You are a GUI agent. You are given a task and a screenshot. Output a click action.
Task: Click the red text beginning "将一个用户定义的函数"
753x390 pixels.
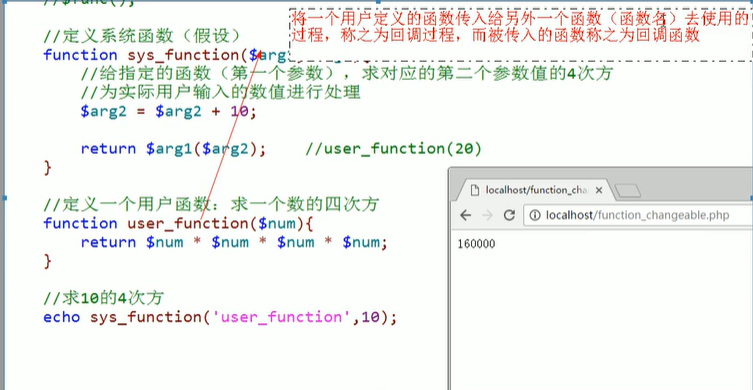[x=520, y=18]
